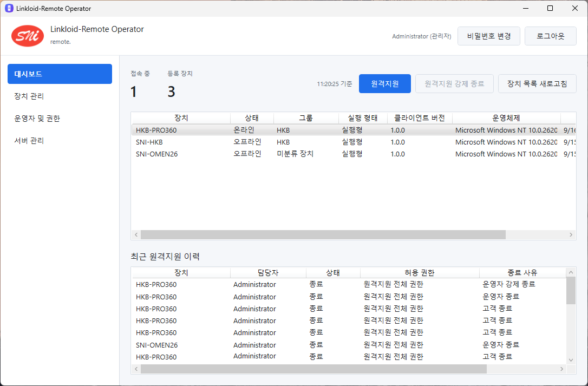Click the left arrow of the history horizontal scrollbar
Image resolution: width=588 pixels, height=386 pixels.
click(x=136, y=369)
